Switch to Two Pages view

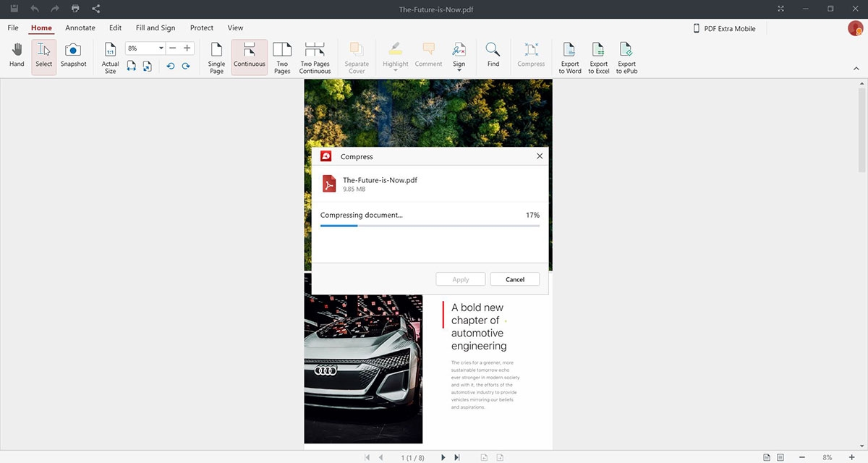coord(282,58)
